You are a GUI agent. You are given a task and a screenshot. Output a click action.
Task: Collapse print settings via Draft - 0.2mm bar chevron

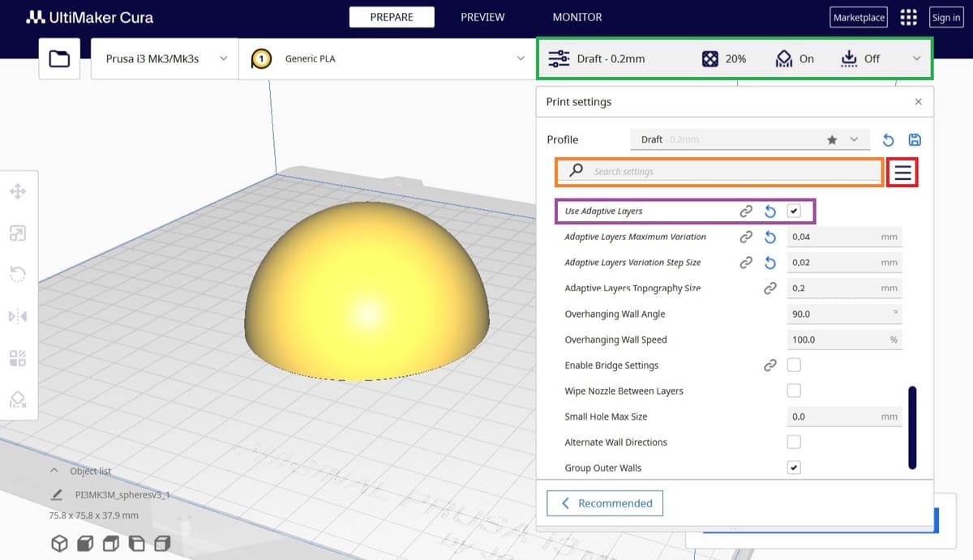[916, 58]
